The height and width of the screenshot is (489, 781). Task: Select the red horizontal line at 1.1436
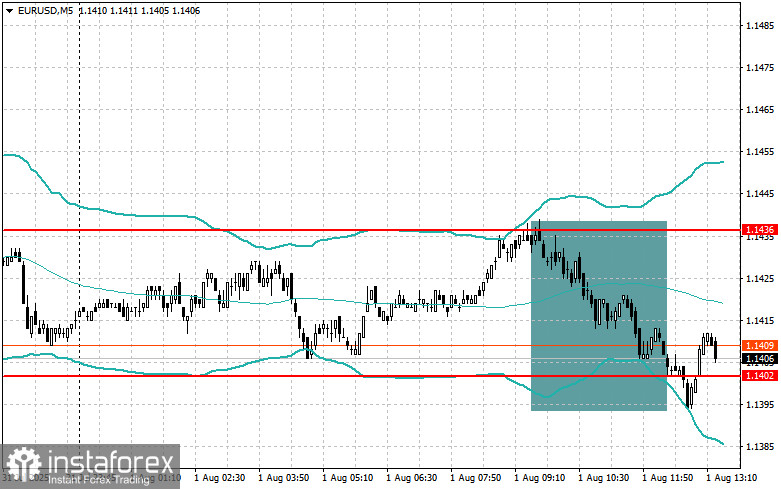tap(372, 230)
